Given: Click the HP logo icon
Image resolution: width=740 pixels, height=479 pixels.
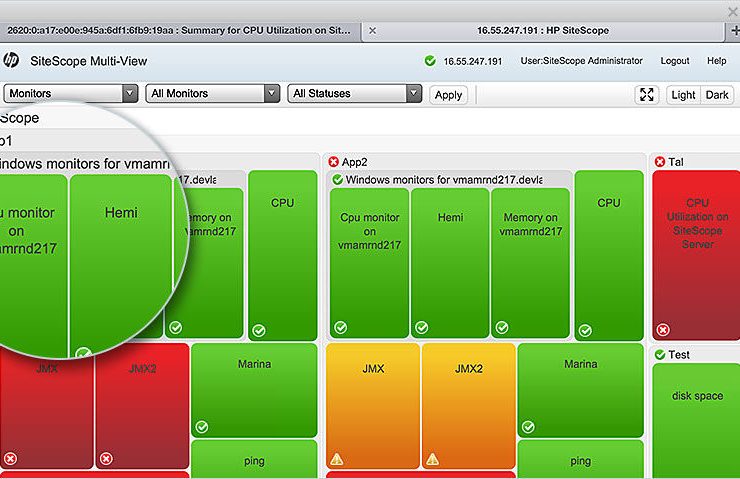Looking at the screenshot, I should [11, 61].
